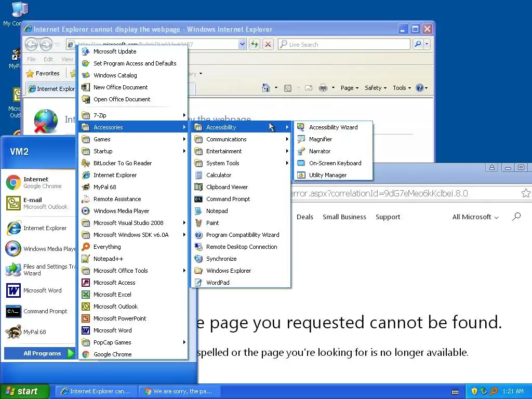
Task: Click the Everything search icon in programs
Action: (x=86, y=247)
